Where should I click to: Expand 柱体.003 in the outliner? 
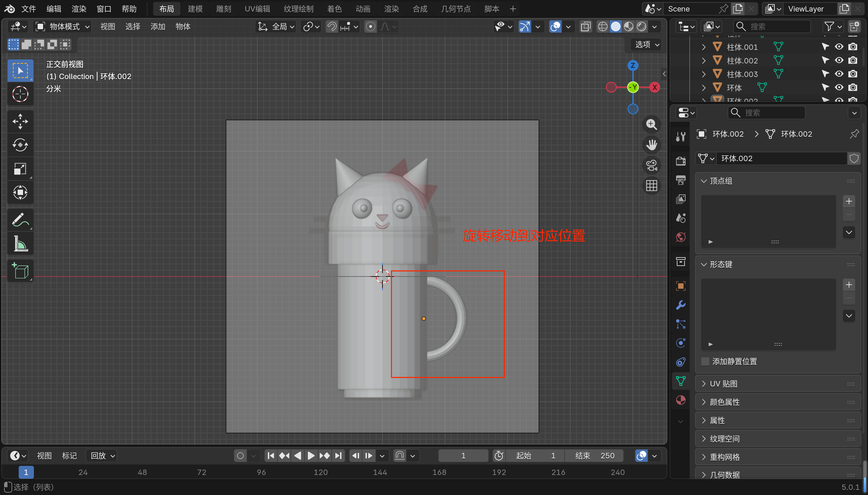click(x=704, y=74)
